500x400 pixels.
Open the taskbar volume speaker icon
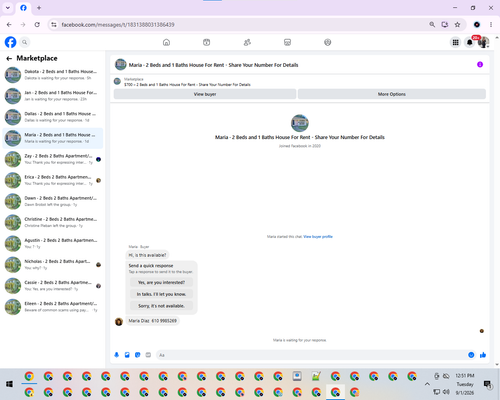pyautogui.click(x=446, y=392)
